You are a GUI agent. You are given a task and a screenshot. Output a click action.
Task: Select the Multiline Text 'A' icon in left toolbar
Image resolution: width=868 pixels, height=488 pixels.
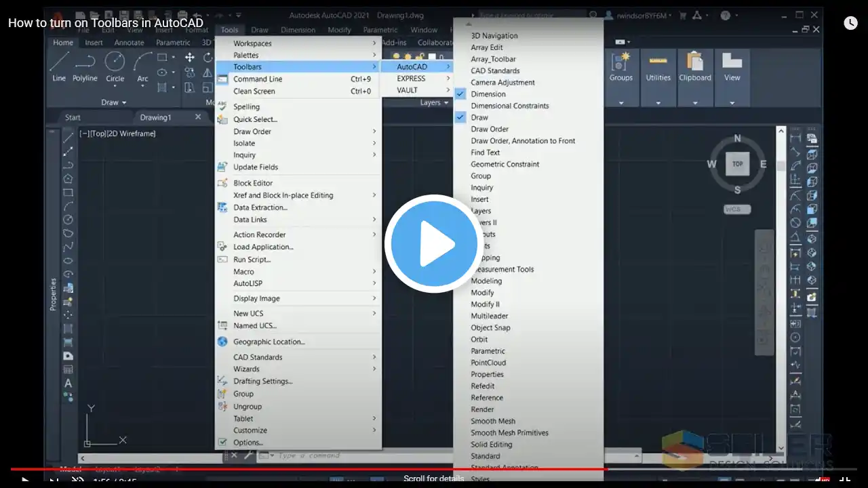68,383
